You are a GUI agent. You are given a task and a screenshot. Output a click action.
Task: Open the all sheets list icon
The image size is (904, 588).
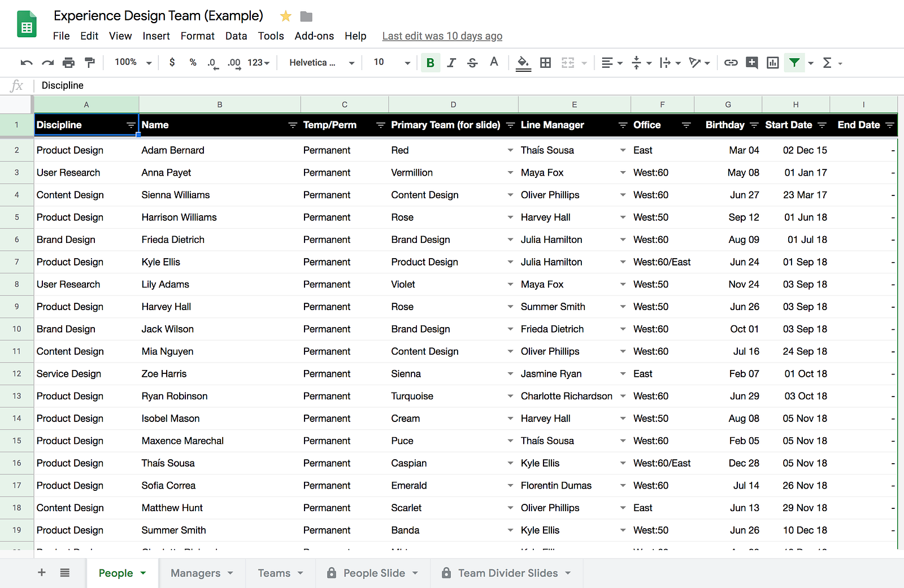point(65,573)
